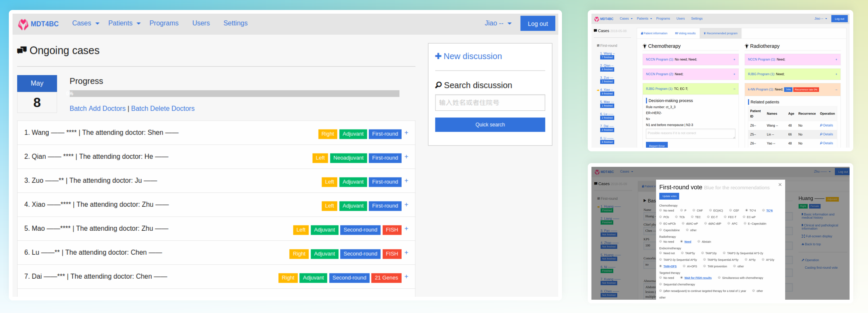Viewport: 868px width, 313px height.
Task: Click the Details magnifier icon for patient Lin
Action: (821, 134)
